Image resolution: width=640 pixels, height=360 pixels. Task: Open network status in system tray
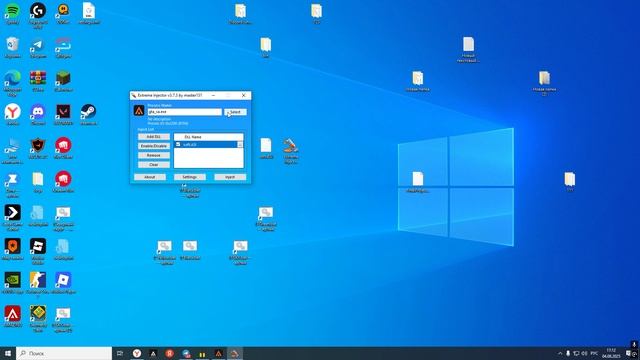coord(576,353)
